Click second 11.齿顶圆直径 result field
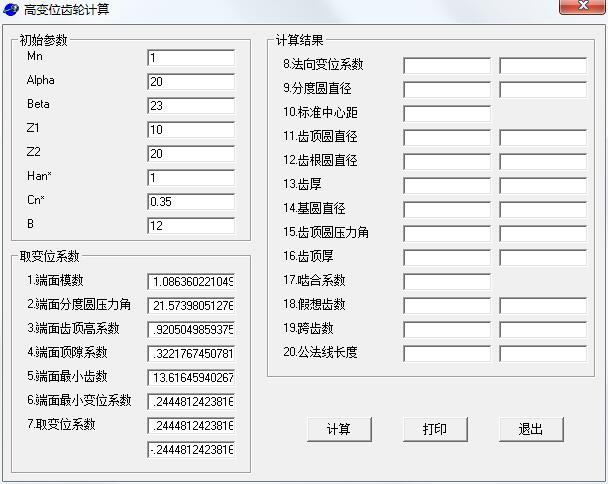Viewport: 608px width, 484px height. click(x=543, y=138)
